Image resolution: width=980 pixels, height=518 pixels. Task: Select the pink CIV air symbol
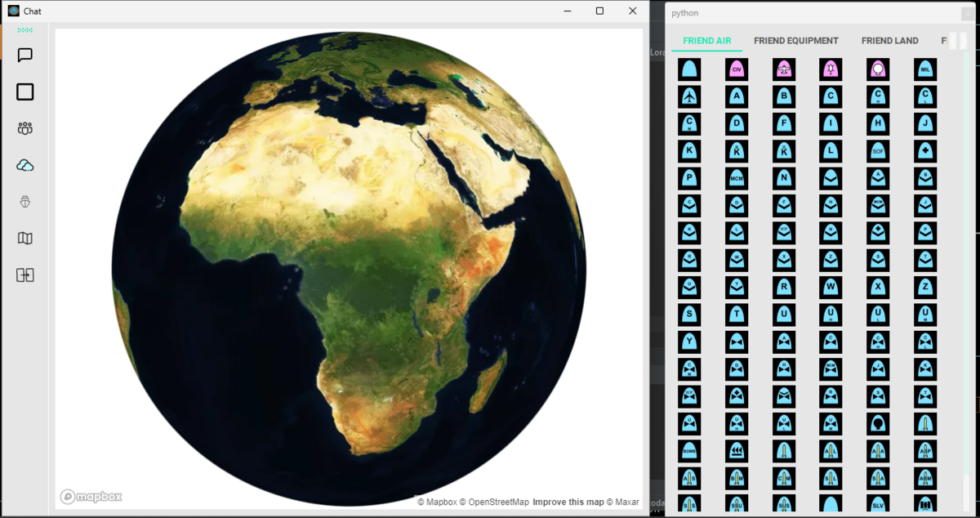click(x=737, y=69)
